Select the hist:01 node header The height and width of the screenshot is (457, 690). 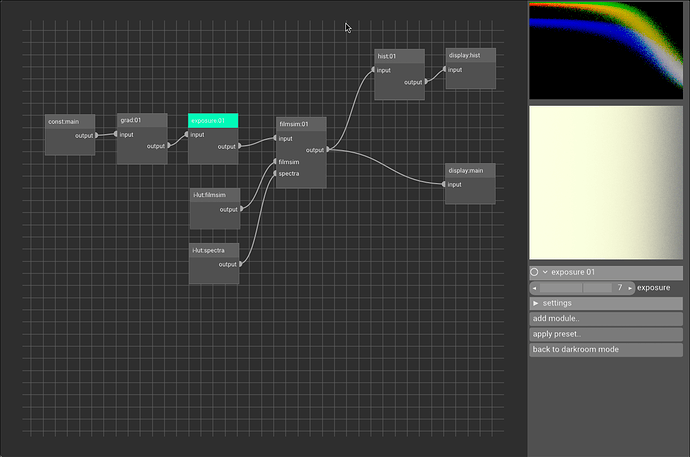[x=399, y=56]
